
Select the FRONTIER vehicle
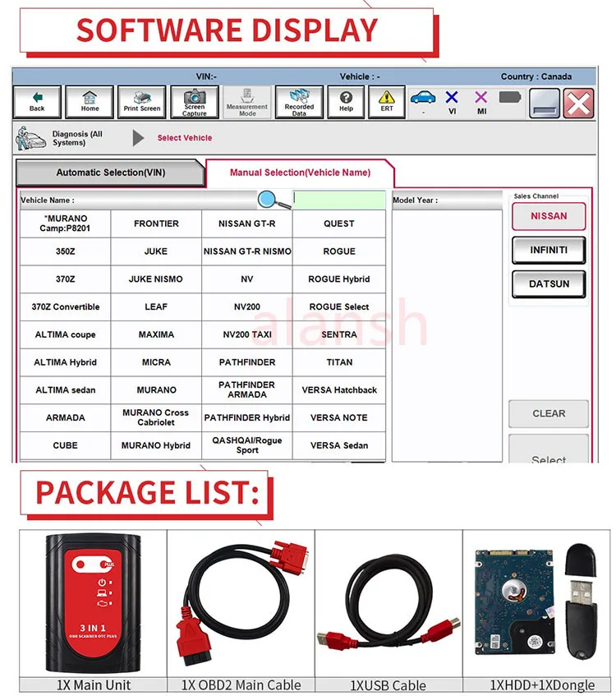pyautogui.click(x=156, y=224)
